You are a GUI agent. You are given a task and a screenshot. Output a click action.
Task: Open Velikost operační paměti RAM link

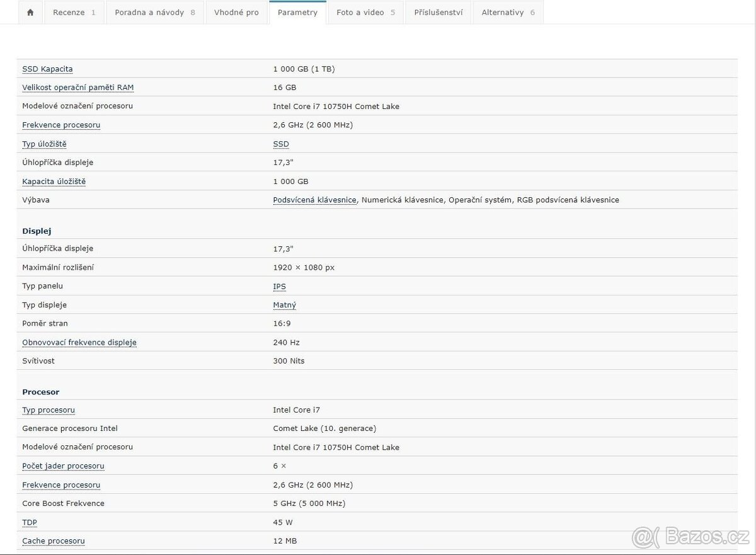77,88
